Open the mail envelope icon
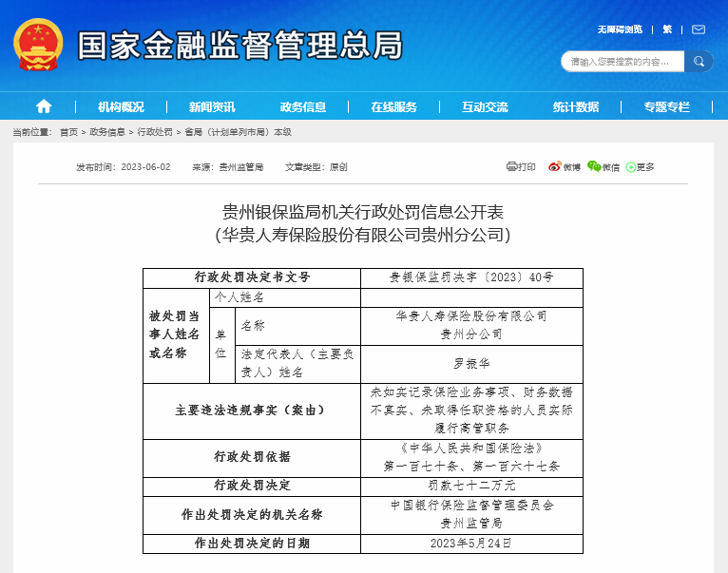Screen dimensions: 728x573 coord(699,29)
